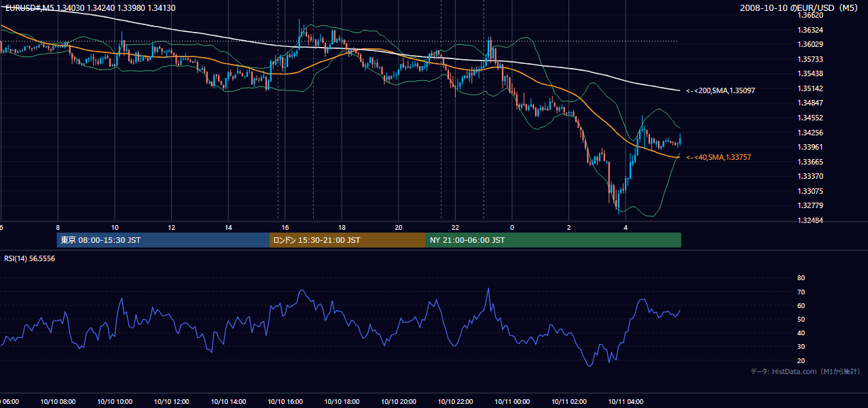Click the 10/10 10:00 date label
Viewport: 868px width, 408px height.
tap(115, 402)
